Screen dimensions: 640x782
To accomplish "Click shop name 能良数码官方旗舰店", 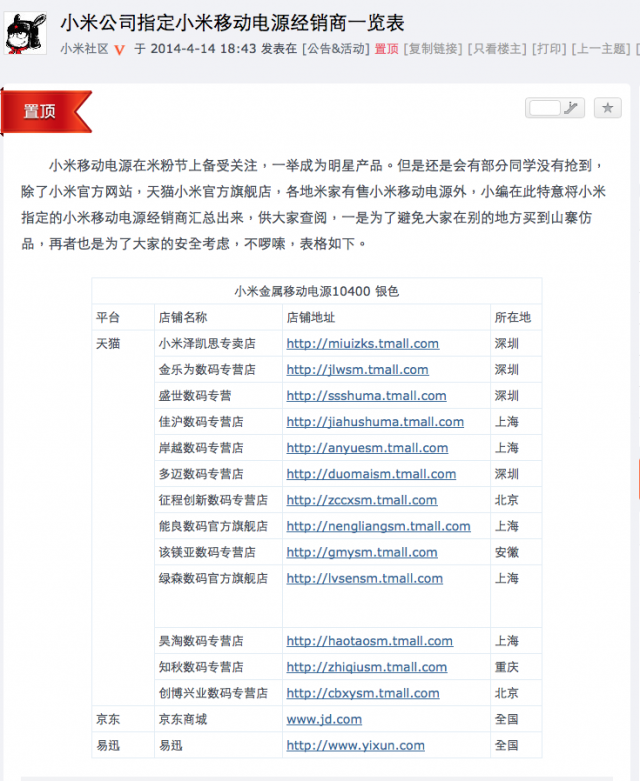I will click(213, 526).
